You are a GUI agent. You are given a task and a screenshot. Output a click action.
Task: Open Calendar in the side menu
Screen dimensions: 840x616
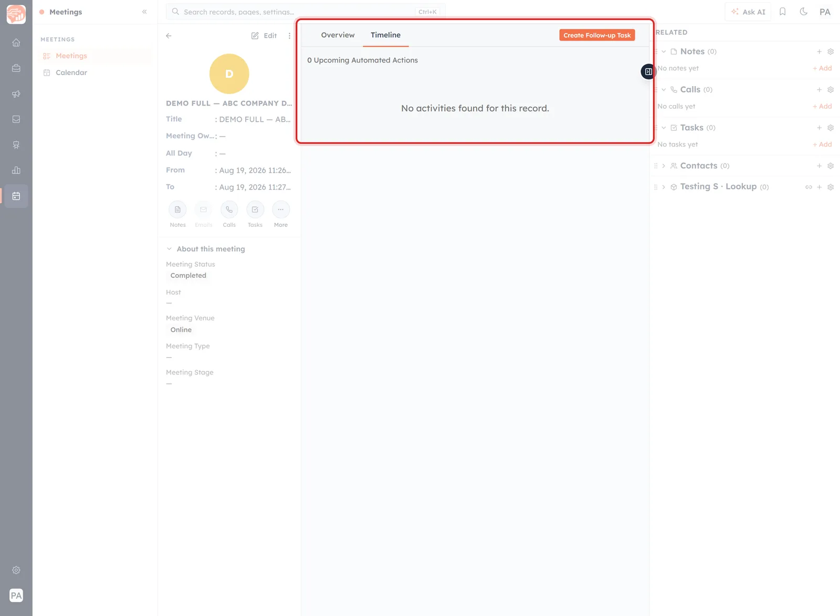(95, 72)
